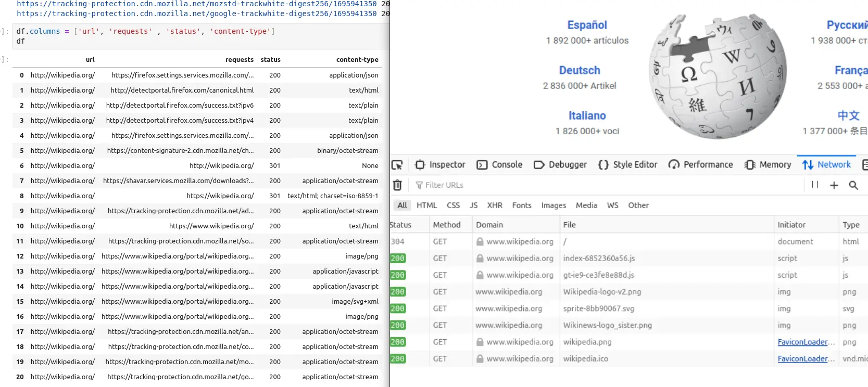The width and height of the screenshot is (868, 387).
Task: Filter requests by XHR
Action: (495, 205)
